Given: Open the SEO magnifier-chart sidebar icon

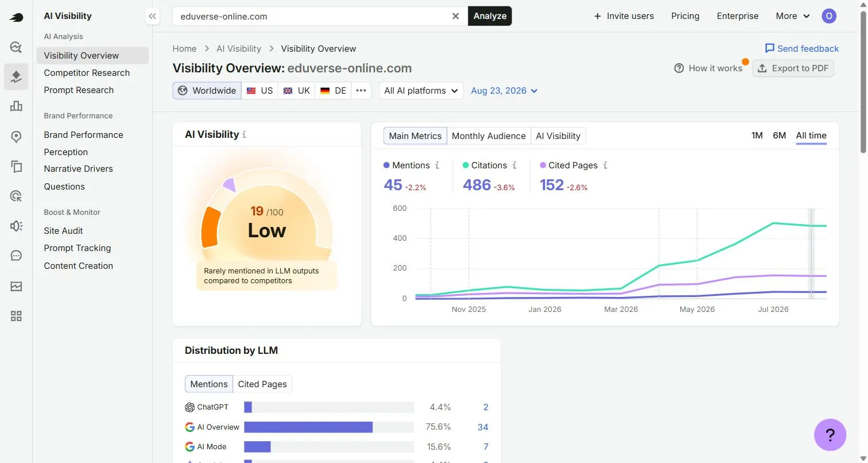Looking at the screenshot, I should point(16,47).
